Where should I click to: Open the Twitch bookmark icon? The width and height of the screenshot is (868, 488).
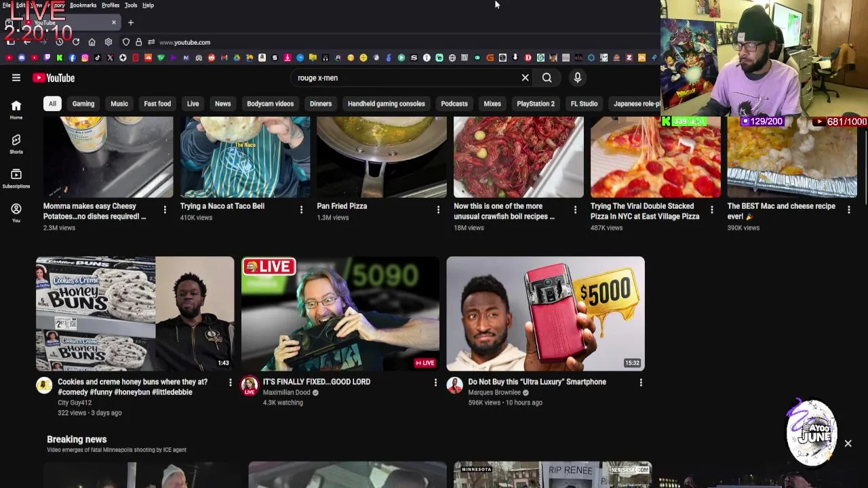pos(47,58)
